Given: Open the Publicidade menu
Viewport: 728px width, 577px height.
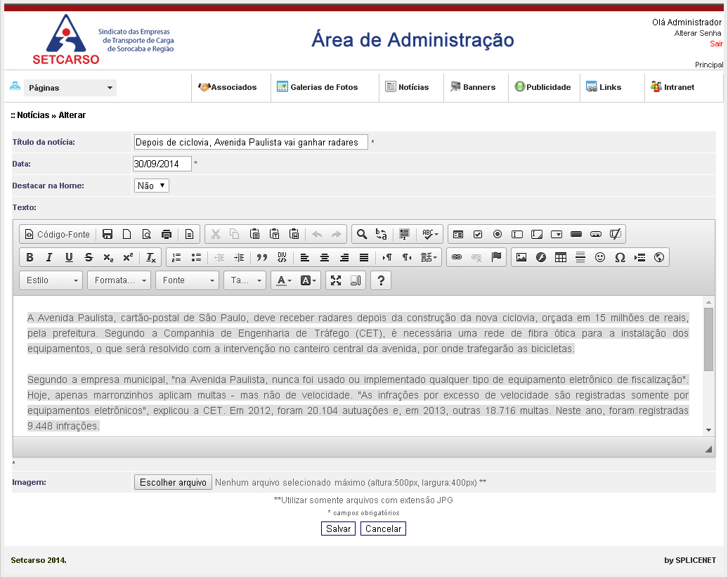Looking at the screenshot, I should pyautogui.click(x=542, y=87).
